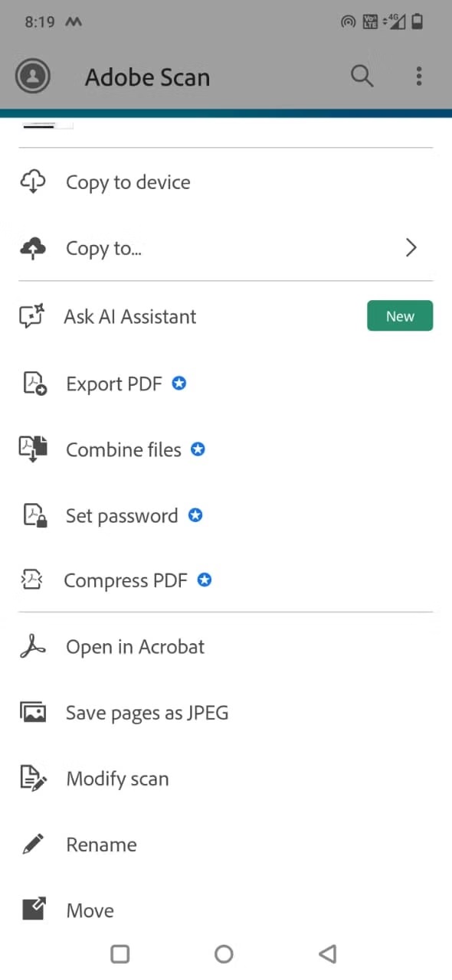Open the three-dot overflow menu

[x=418, y=76]
